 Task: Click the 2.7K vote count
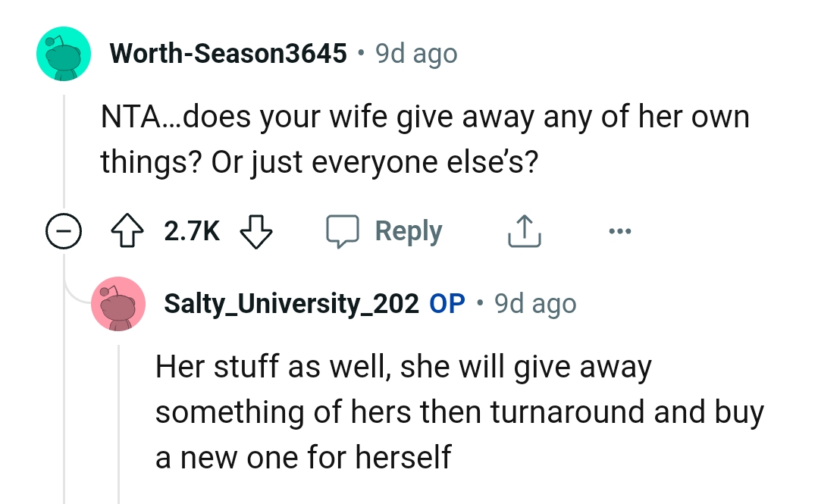click(191, 230)
